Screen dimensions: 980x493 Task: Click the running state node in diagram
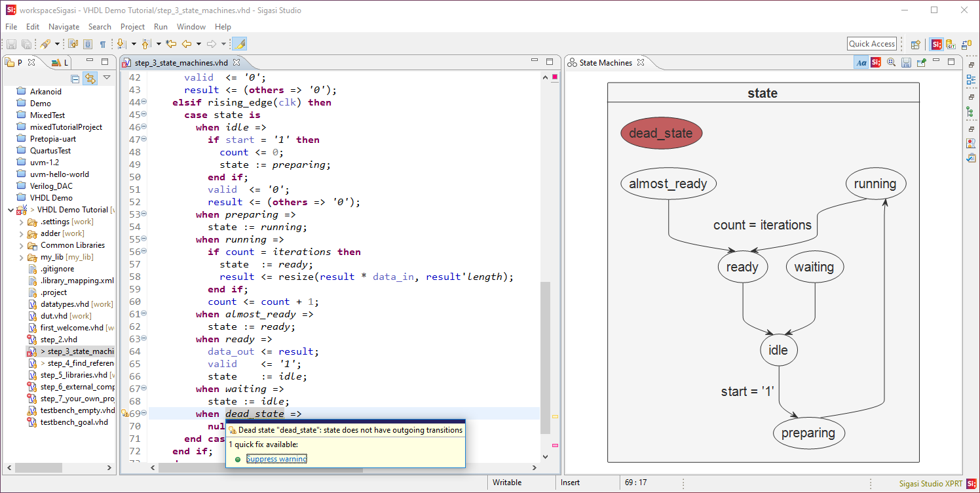pyautogui.click(x=875, y=184)
